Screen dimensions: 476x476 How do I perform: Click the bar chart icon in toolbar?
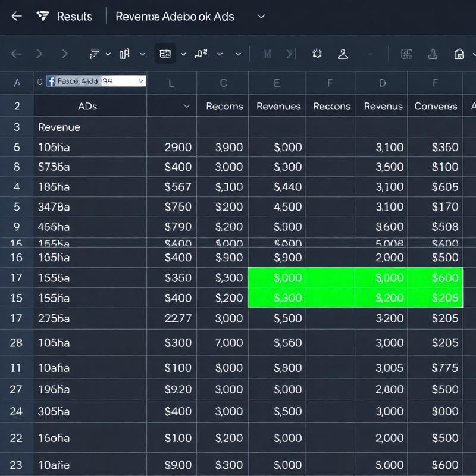(124, 54)
